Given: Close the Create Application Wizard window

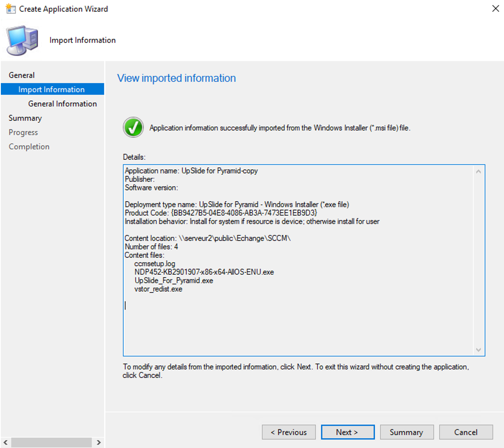Looking at the screenshot, I should click(496, 8).
